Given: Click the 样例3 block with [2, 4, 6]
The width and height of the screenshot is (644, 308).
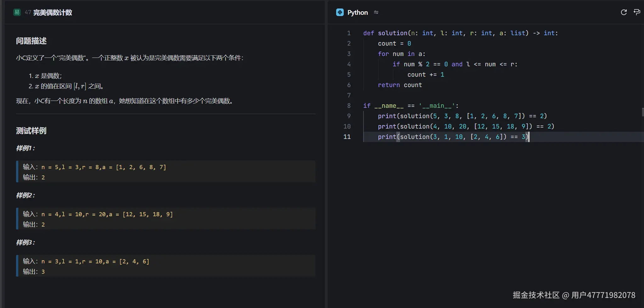Looking at the screenshot, I should 166,266.
